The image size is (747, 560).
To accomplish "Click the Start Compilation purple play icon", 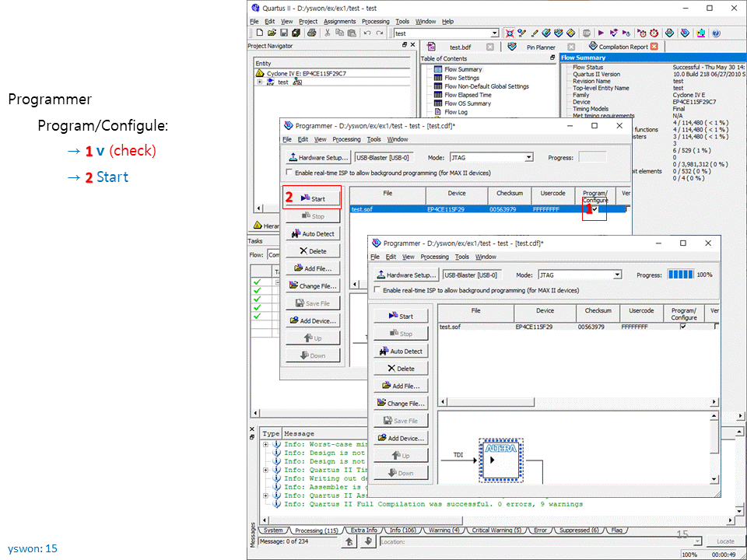I will pos(601,33).
